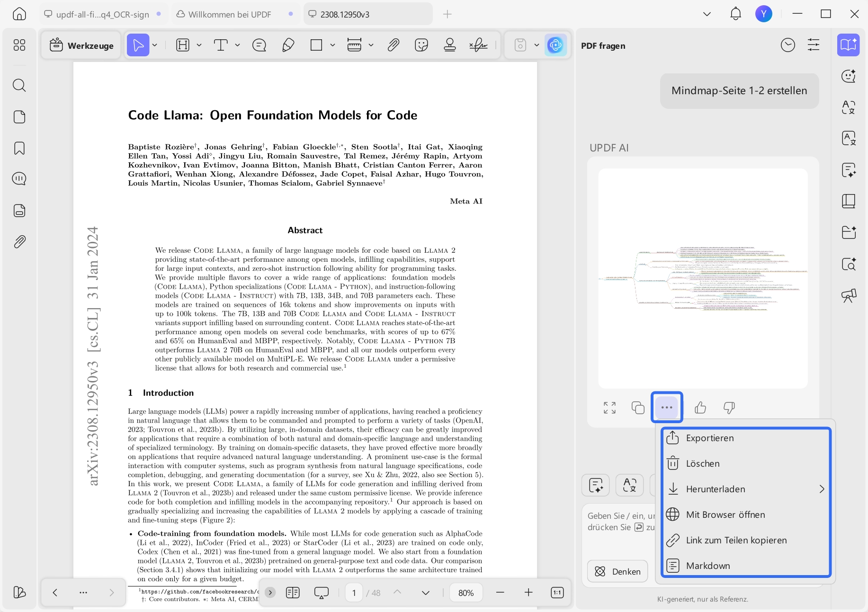Image resolution: width=868 pixels, height=612 pixels.
Task: Expand the shape tool dropdown arrow
Action: tap(332, 45)
